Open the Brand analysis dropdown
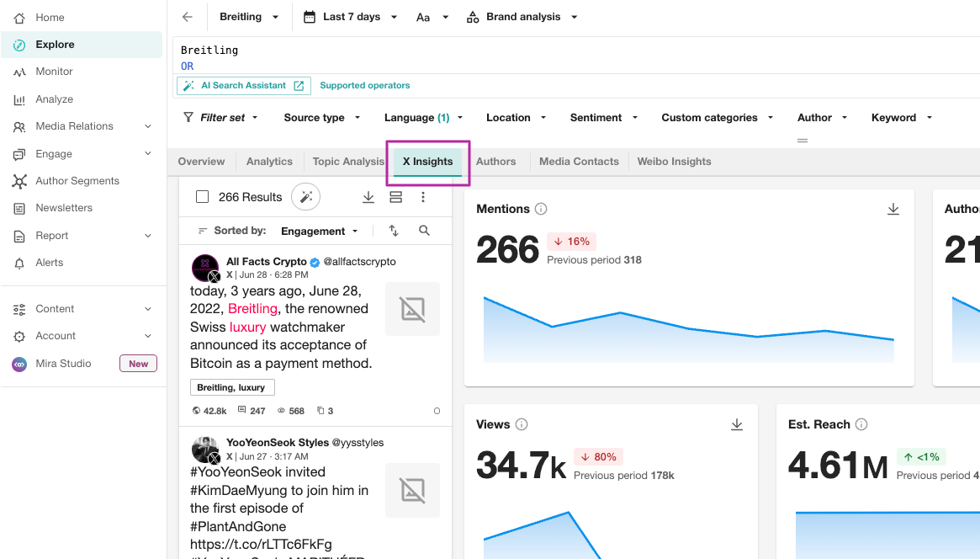980x559 pixels. click(x=522, y=17)
